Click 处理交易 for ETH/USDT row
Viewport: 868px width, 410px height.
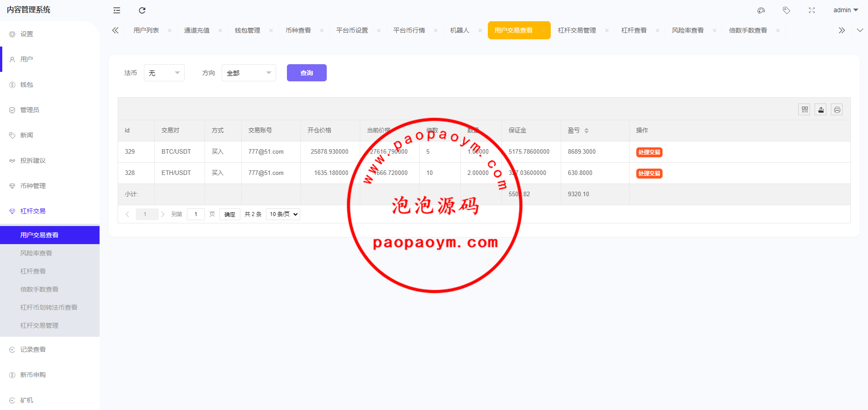click(649, 174)
